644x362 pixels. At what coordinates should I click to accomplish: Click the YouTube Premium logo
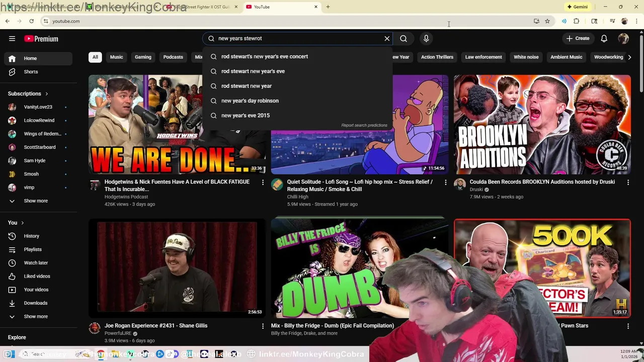(41, 39)
